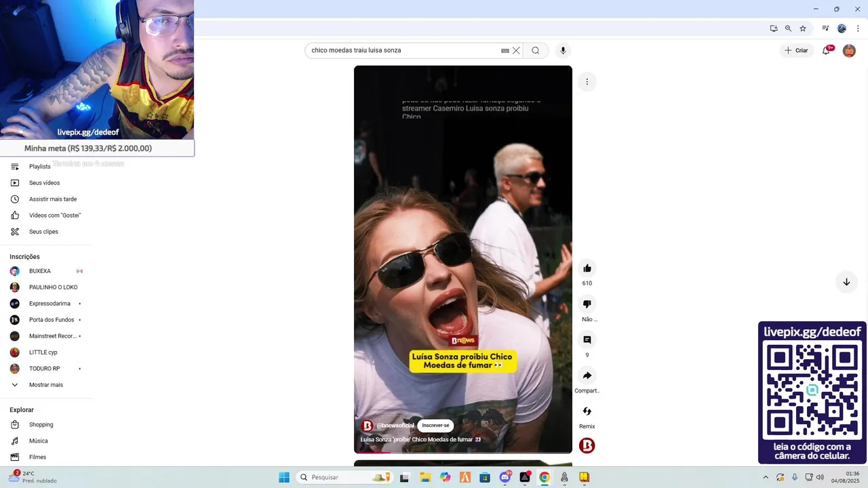Screen dimensions: 868x488
Task: Open Chrome three-dot menu
Action: pyautogui.click(x=858, y=28)
